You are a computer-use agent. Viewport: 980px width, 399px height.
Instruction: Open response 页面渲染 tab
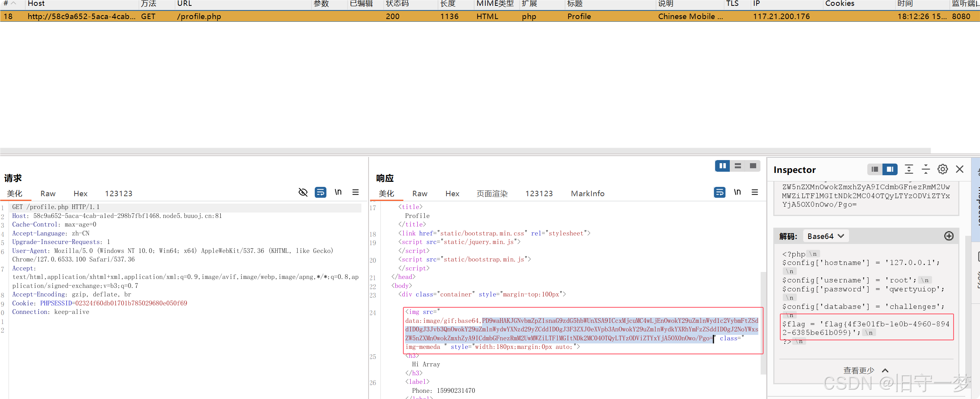coord(492,193)
